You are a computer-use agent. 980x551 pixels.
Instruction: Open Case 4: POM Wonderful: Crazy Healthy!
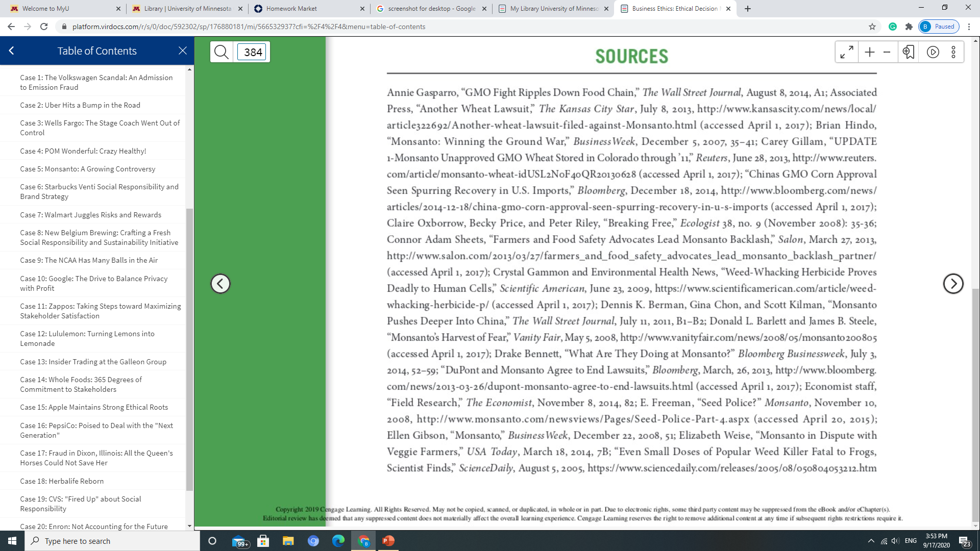click(83, 151)
